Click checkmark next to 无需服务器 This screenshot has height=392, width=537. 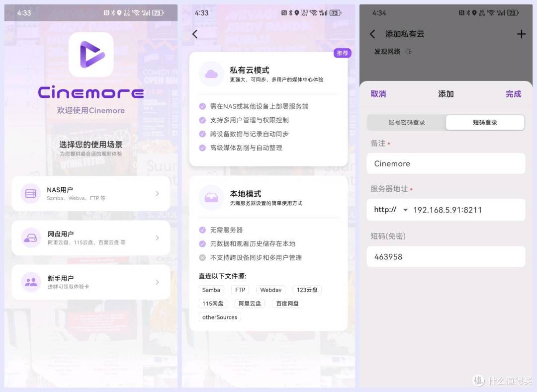click(x=202, y=230)
